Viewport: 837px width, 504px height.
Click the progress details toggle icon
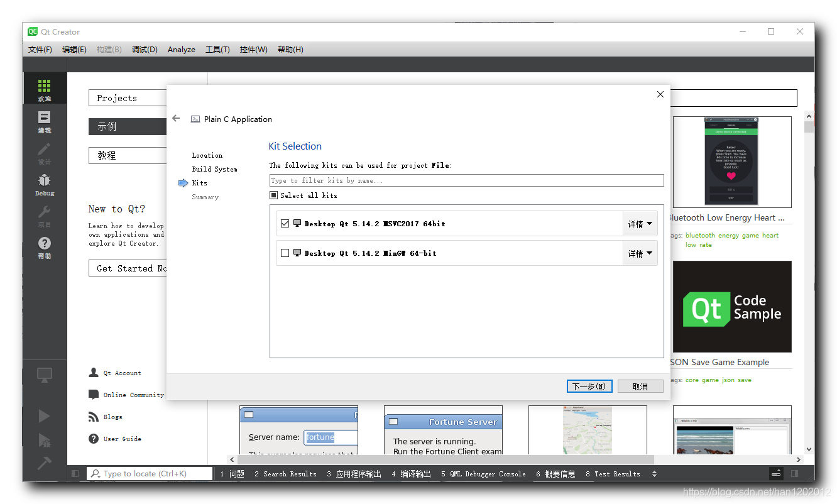[x=777, y=474]
